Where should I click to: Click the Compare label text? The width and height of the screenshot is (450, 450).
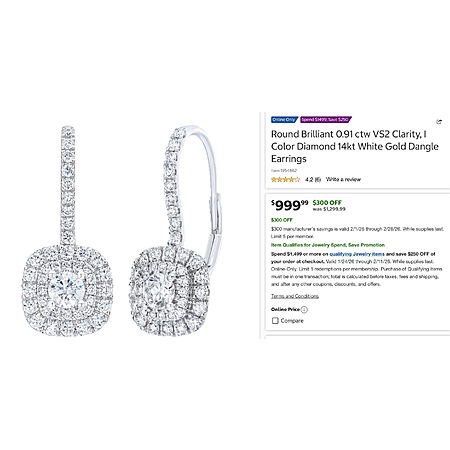292,321
